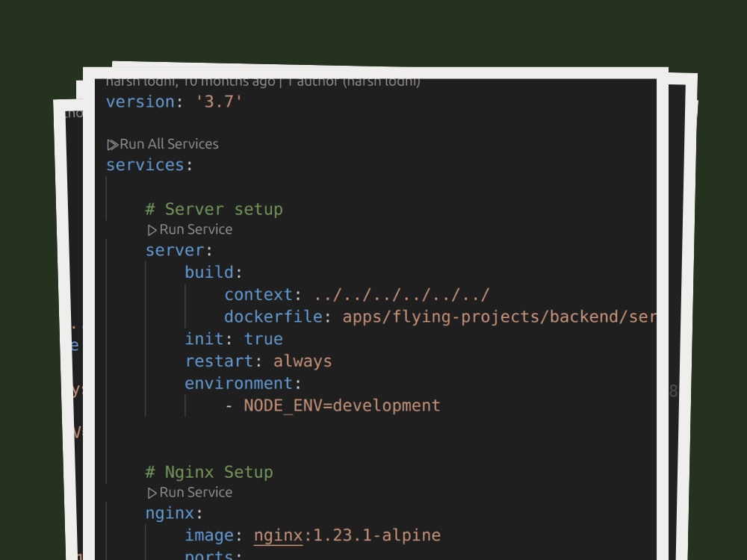This screenshot has height=560, width=747.
Task: Click the nginx service key
Action: click(170, 514)
